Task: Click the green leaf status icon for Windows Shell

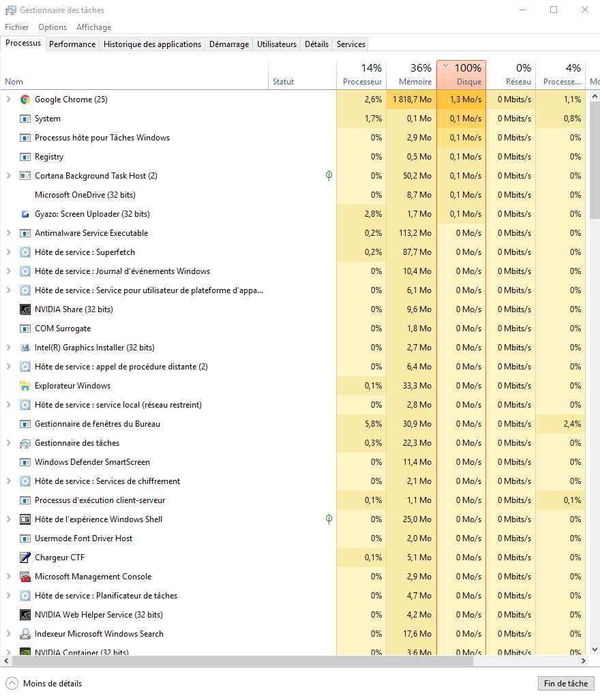Action: pos(329,519)
